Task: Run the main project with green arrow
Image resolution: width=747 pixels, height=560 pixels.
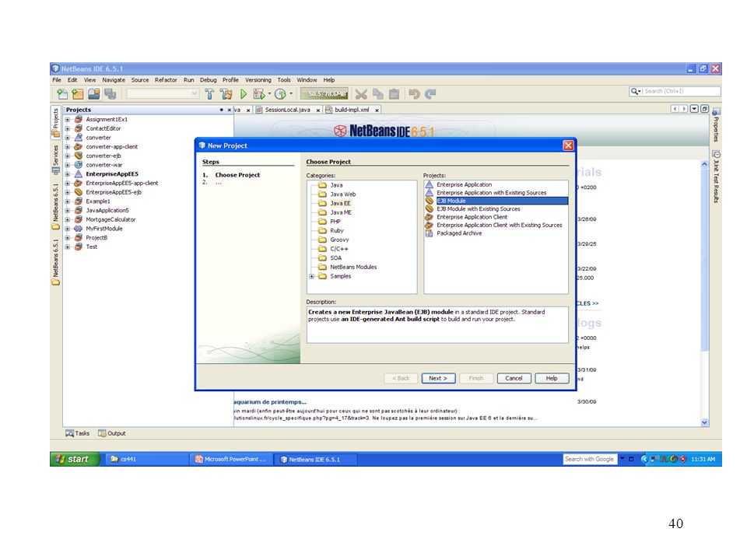Action: (x=244, y=94)
